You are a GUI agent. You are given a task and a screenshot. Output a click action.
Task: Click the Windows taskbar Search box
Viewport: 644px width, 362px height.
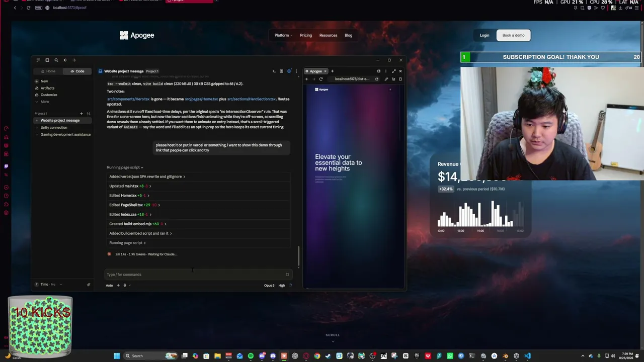(151, 356)
